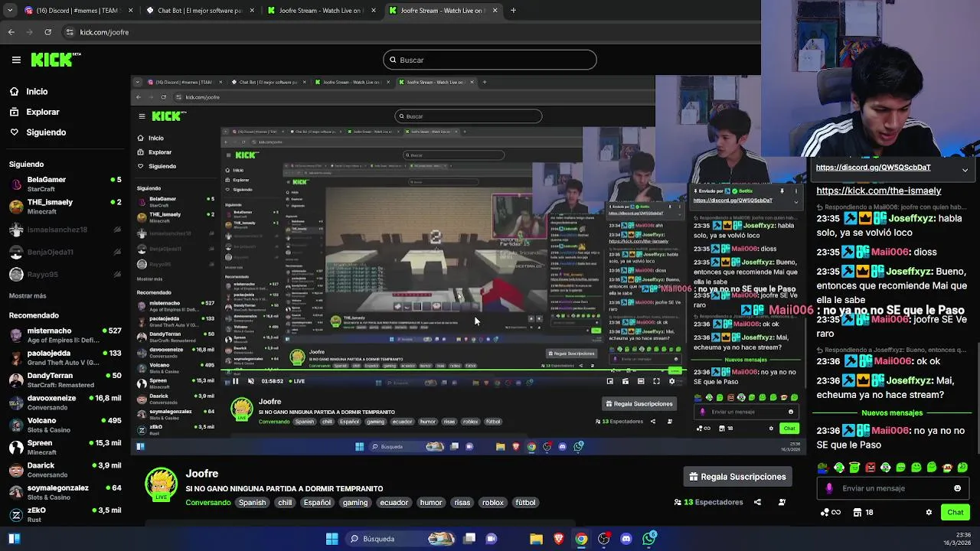This screenshot has height=551, width=980.
Task: Open recommended channel misternacho
Action: click(x=65, y=335)
